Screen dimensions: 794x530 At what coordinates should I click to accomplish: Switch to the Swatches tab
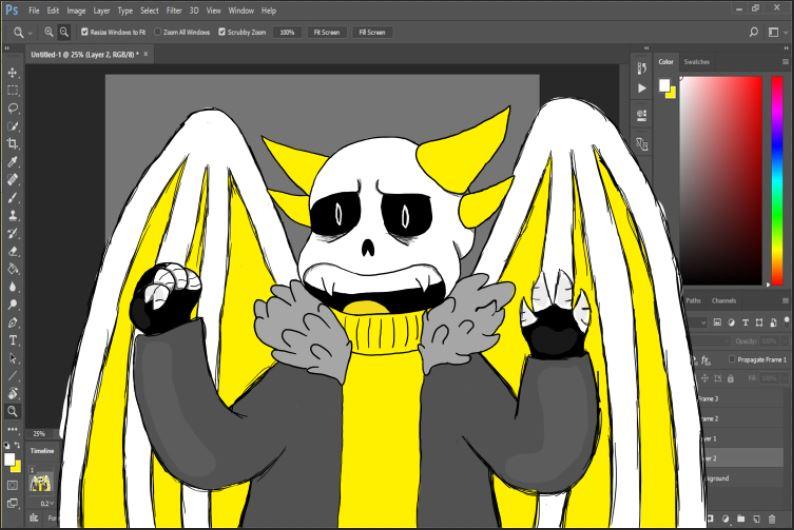point(697,62)
